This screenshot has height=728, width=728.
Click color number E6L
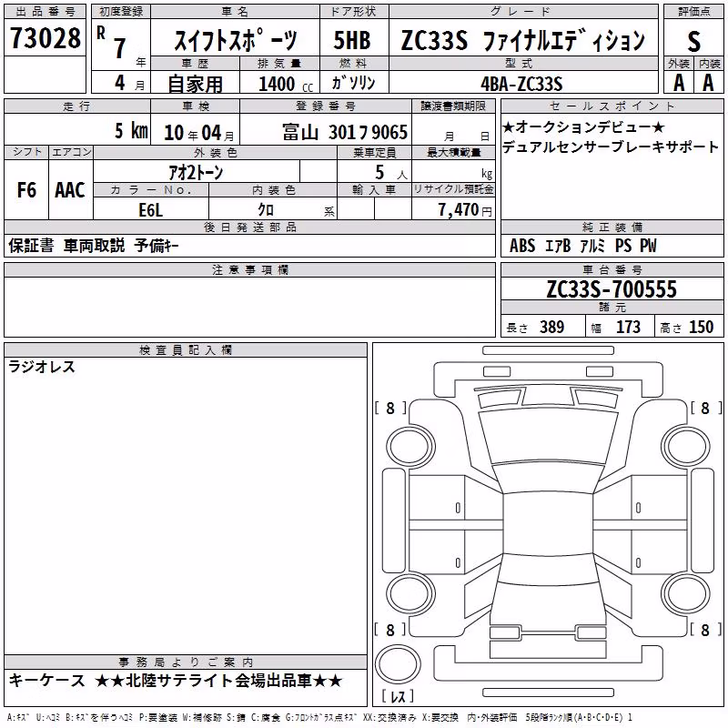tap(151, 210)
